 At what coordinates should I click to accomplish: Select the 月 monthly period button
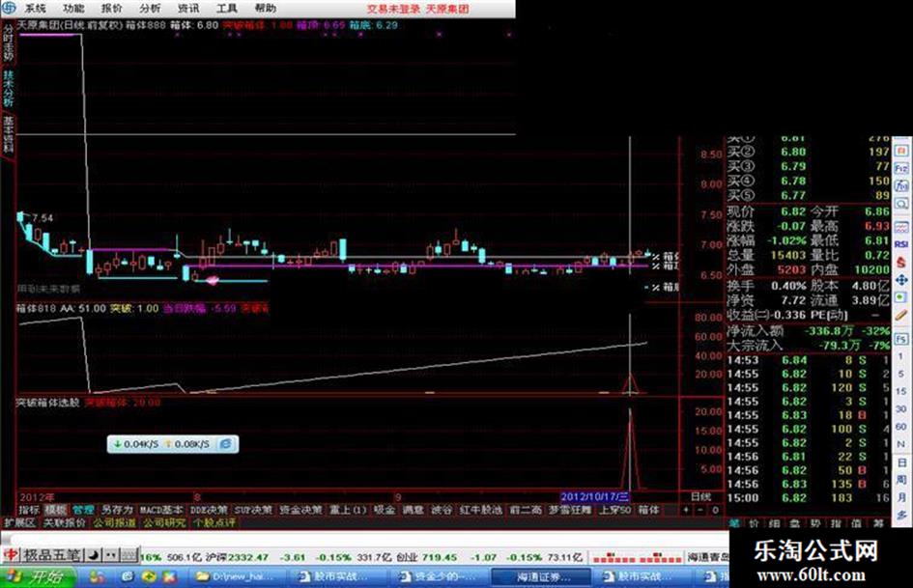click(x=901, y=497)
